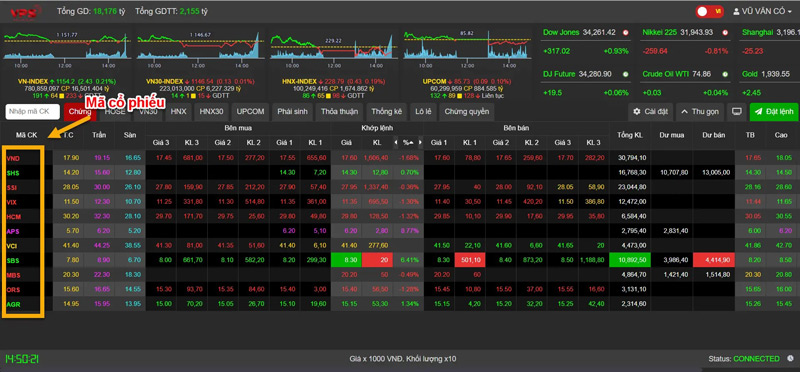The image size is (800, 372).
Task: Click the CONNECTED status text
Action: 756,359
